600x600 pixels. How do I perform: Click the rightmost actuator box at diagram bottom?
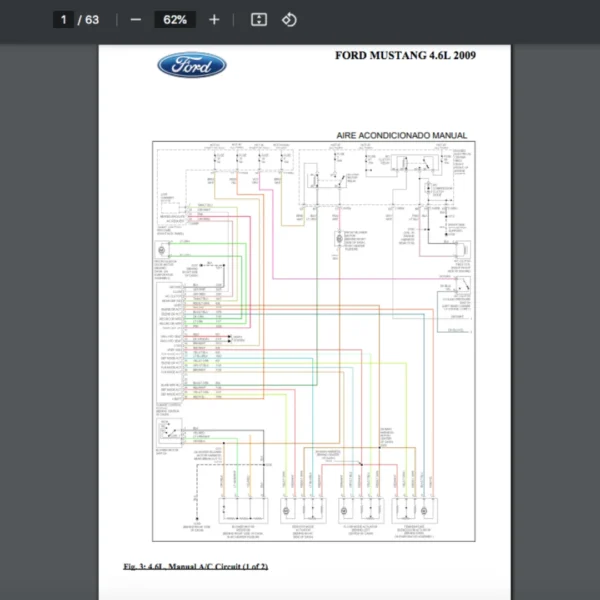(x=414, y=510)
